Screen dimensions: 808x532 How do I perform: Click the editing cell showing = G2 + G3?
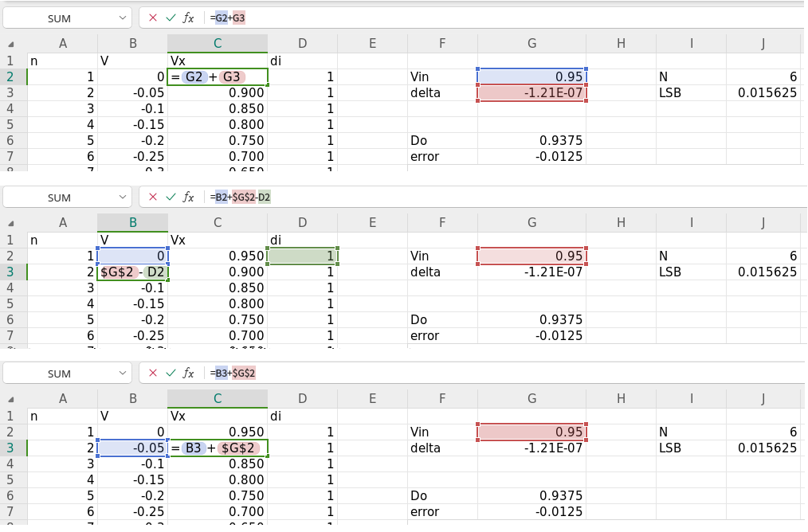(218, 77)
